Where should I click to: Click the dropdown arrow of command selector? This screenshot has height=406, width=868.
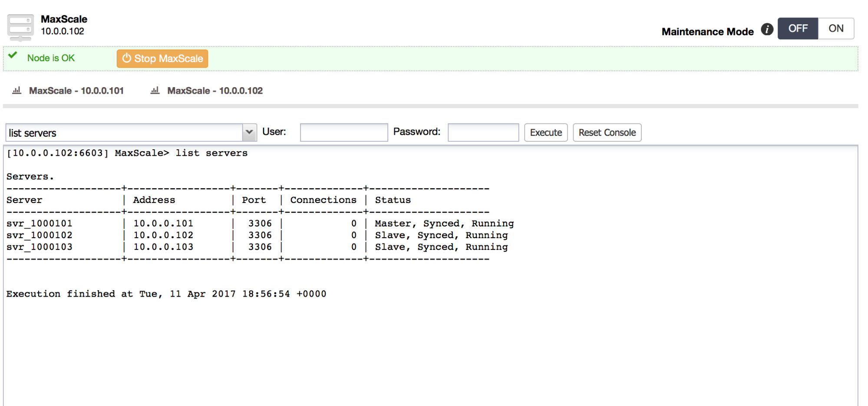point(249,132)
